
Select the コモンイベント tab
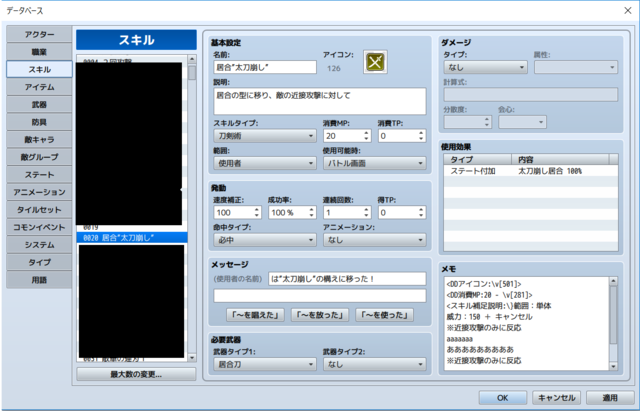coord(39,228)
